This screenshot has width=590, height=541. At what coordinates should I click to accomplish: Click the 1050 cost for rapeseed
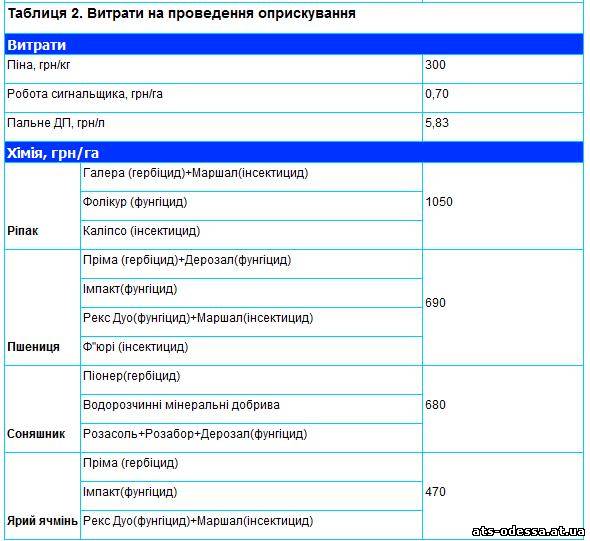pyautogui.click(x=439, y=202)
